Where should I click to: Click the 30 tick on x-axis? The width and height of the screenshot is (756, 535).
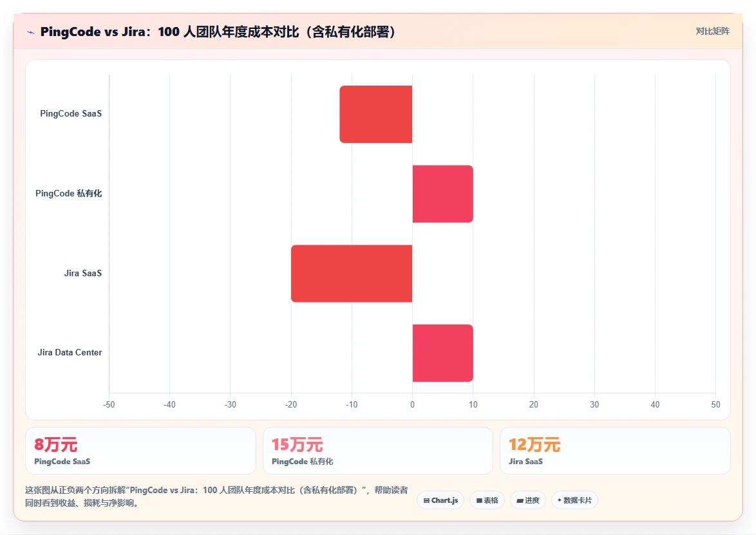[594, 404]
